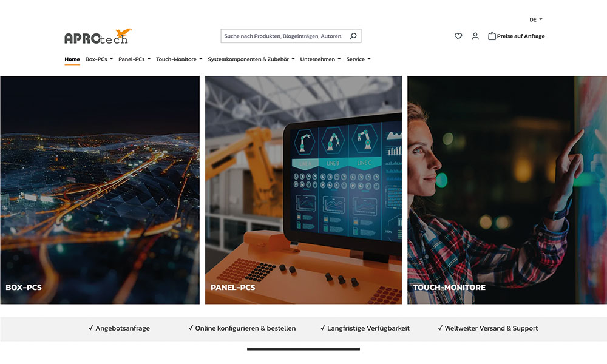The height and width of the screenshot is (364, 607).
Task: Expand the Systemkomponenten & Zubehör menu
Action: click(x=249, y=59)
